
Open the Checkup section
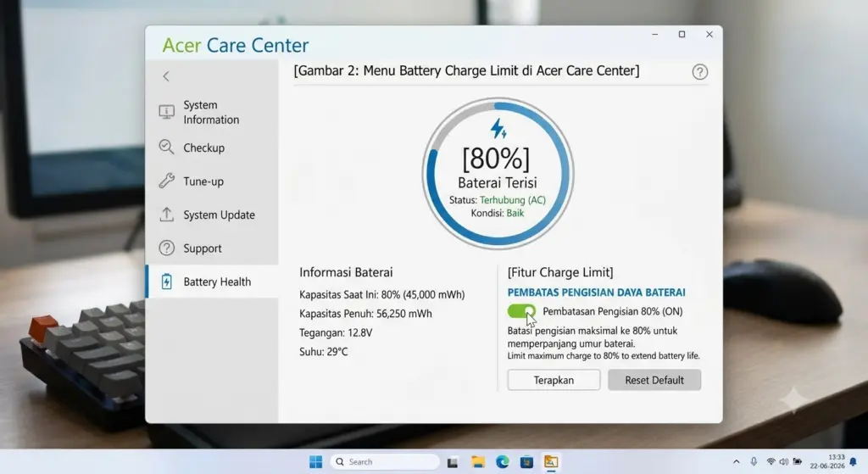point(212,148)
